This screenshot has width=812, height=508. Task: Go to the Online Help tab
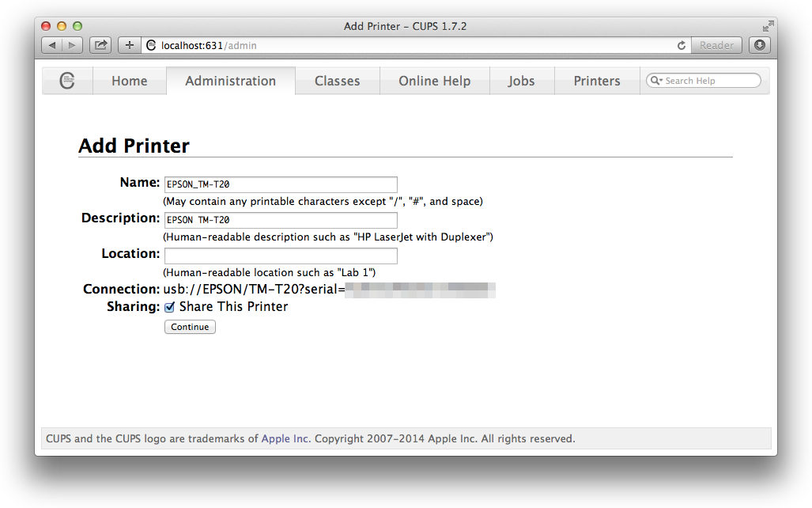coord(434,81)
